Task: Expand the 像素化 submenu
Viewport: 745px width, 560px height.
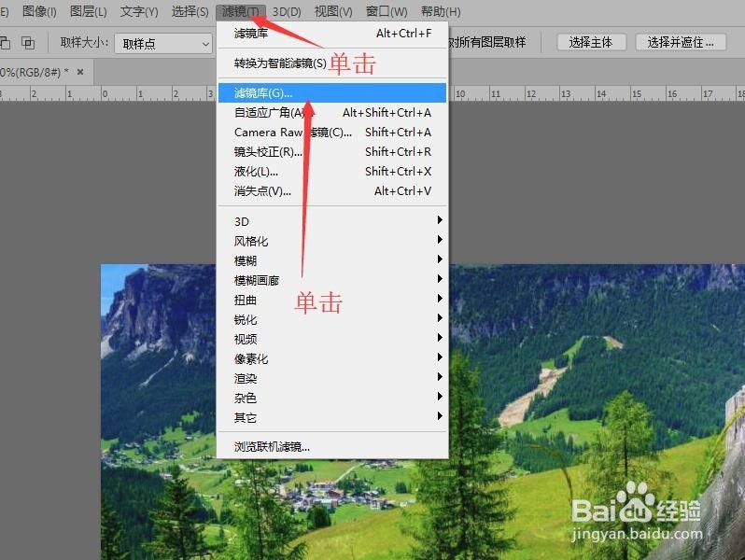Action: [x=332, y=359]
